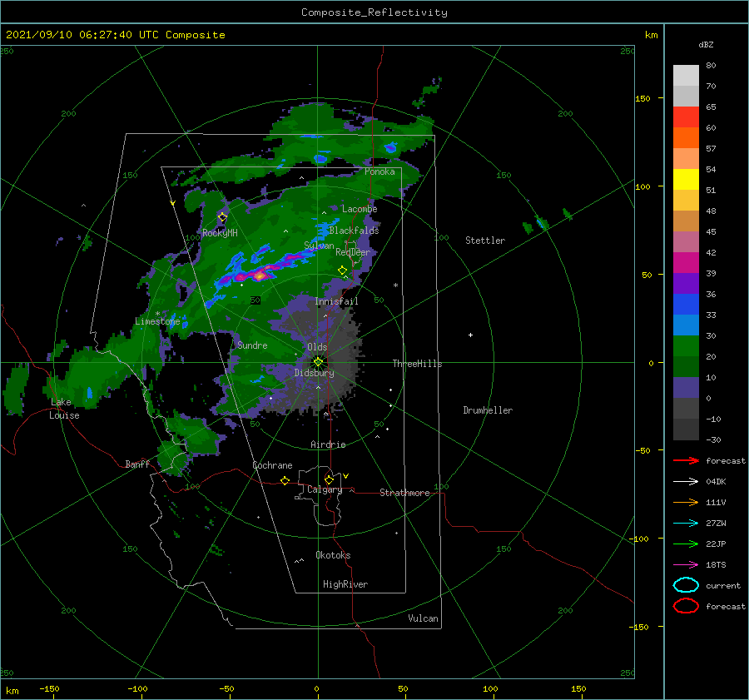Click the 80 dBZ white color swatch
The image size is (749, 700).
coord(686,75)
